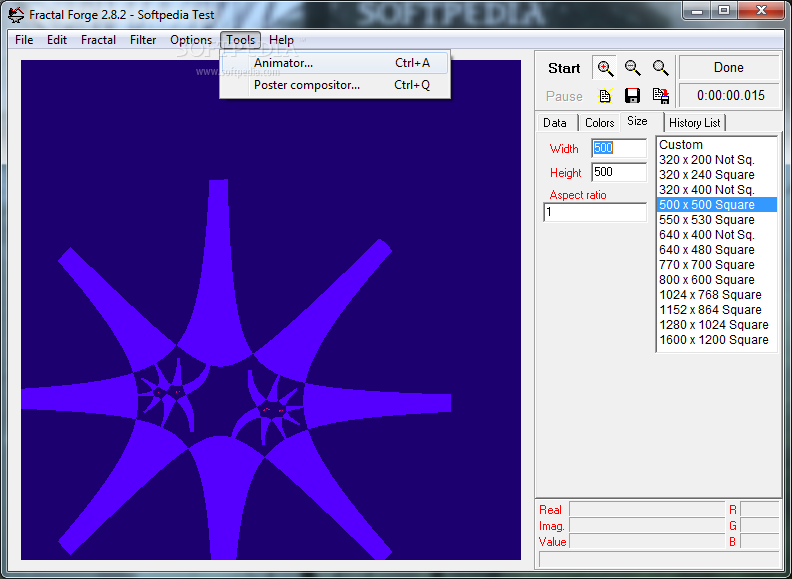This screenshot has height=579, width=792.
Task: Select Custom in size list
Action: coord(716,145)
